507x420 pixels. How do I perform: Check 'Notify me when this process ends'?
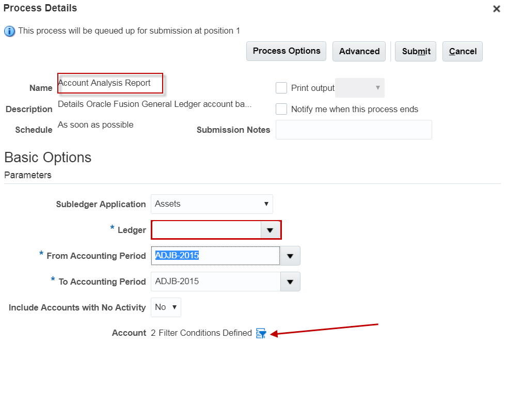click(281, 109)
